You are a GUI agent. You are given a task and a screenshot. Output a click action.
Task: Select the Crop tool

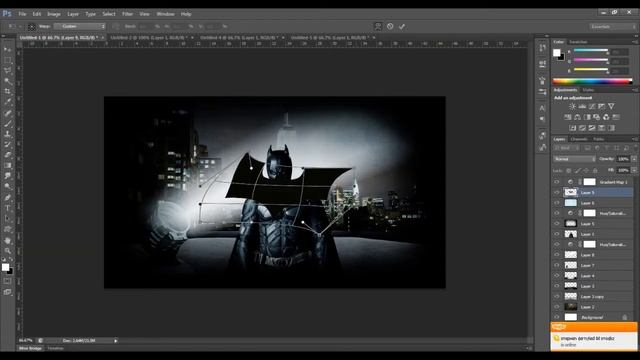(8, 91)
